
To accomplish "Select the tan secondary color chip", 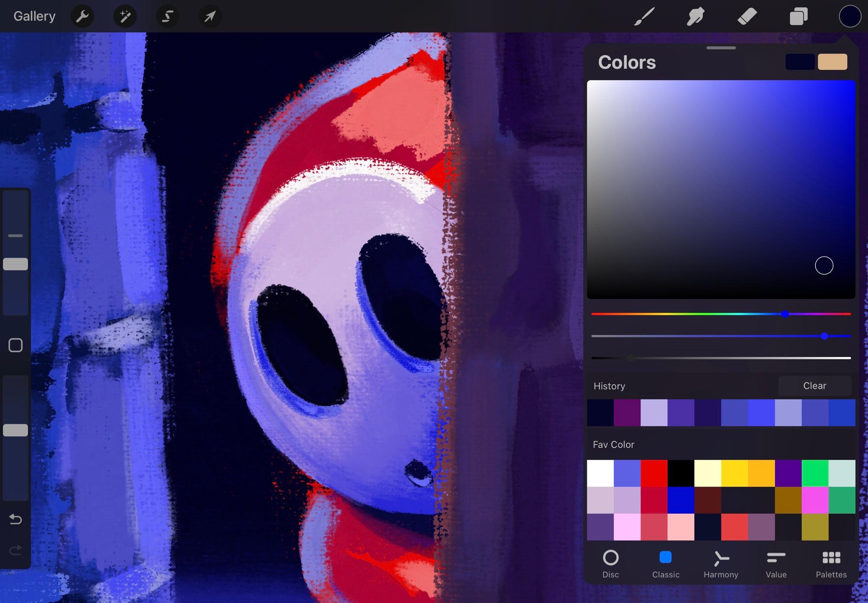I will coord(832,62).
